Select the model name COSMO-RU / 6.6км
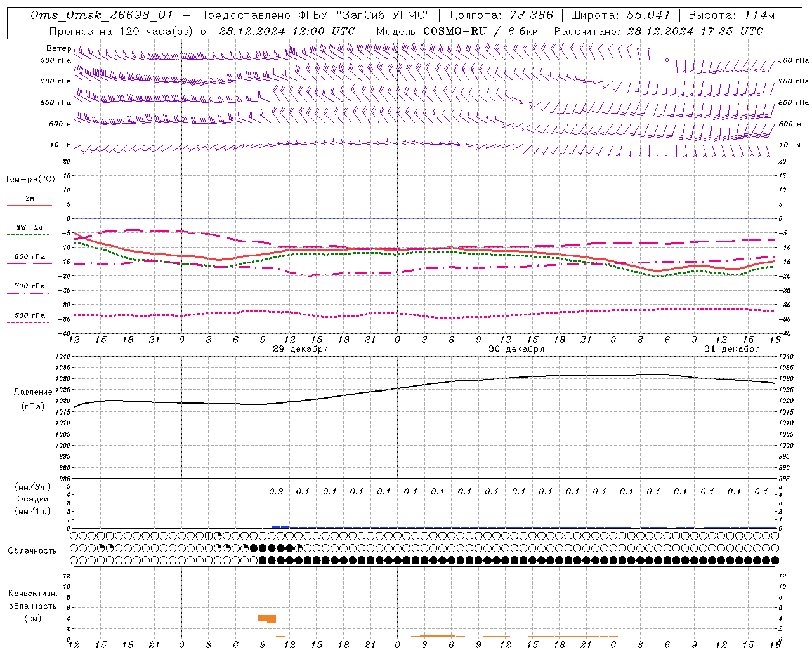Screen dimensions: 812x650 [x=481, y=31]
